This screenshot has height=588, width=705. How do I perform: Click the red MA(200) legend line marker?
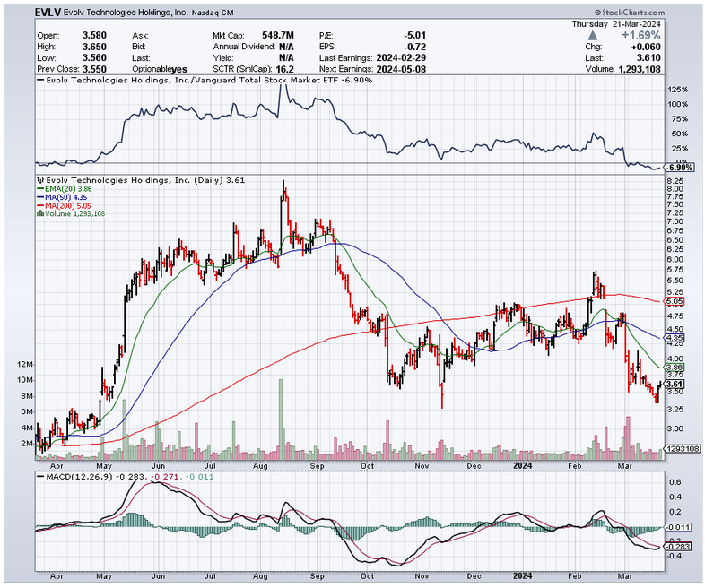(39, 205)
